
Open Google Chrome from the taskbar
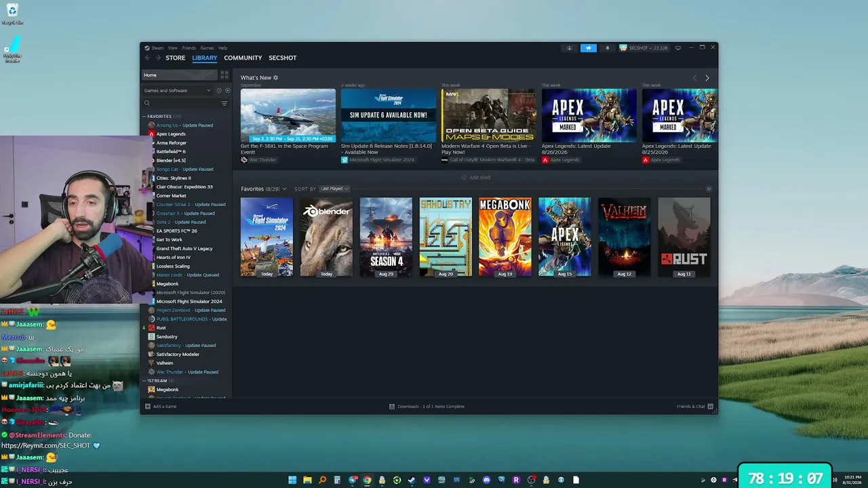[367, 480]
